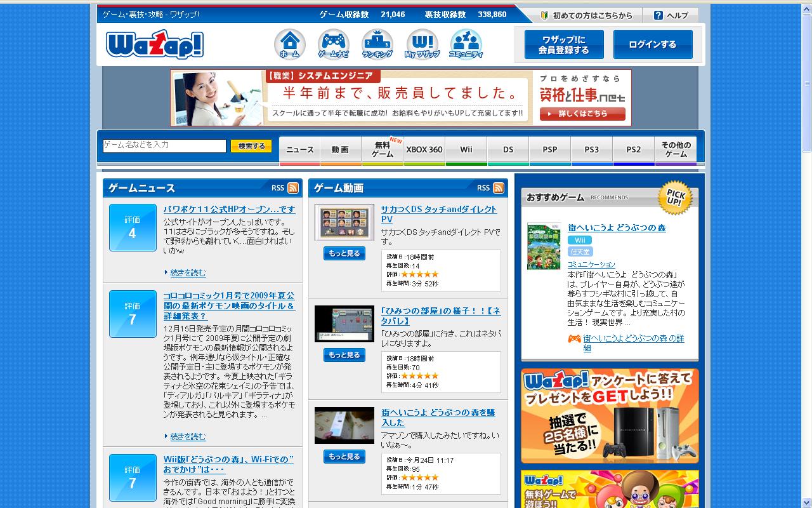Click the 無料ゲームで遊ぼう banner
The height and width of the screenshot is (508, 812).
(x=610, y=489)
